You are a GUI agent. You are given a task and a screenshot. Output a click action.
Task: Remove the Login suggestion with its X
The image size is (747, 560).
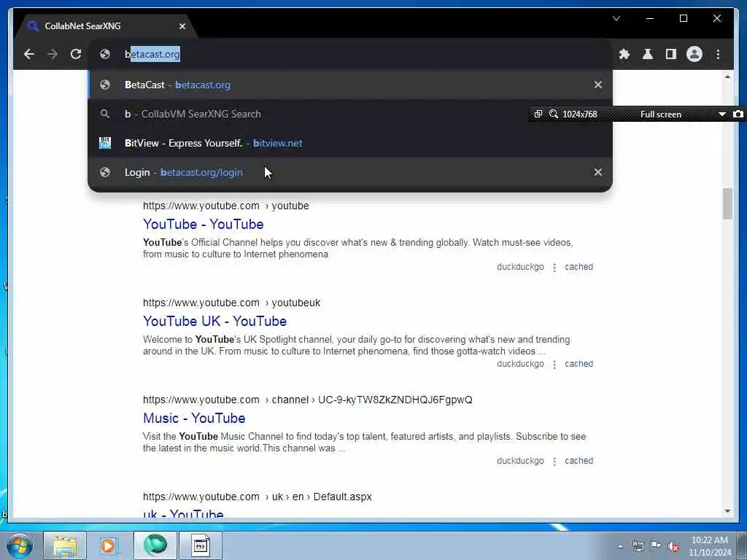(598, 172)
